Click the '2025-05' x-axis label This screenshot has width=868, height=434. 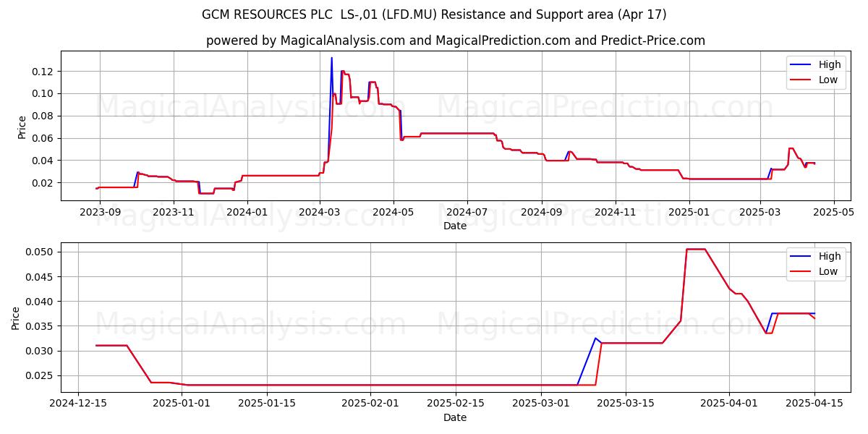pos(835,212)
